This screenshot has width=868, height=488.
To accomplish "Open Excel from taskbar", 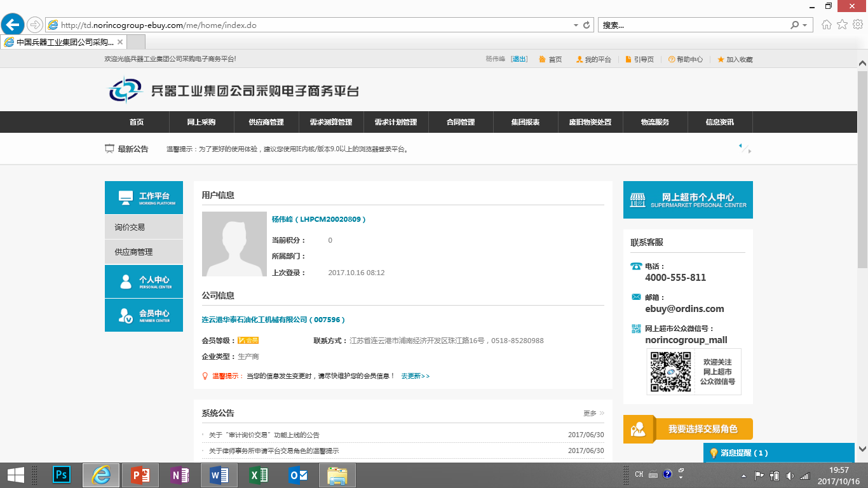I will pyautogui.click(x=258, y=475).
